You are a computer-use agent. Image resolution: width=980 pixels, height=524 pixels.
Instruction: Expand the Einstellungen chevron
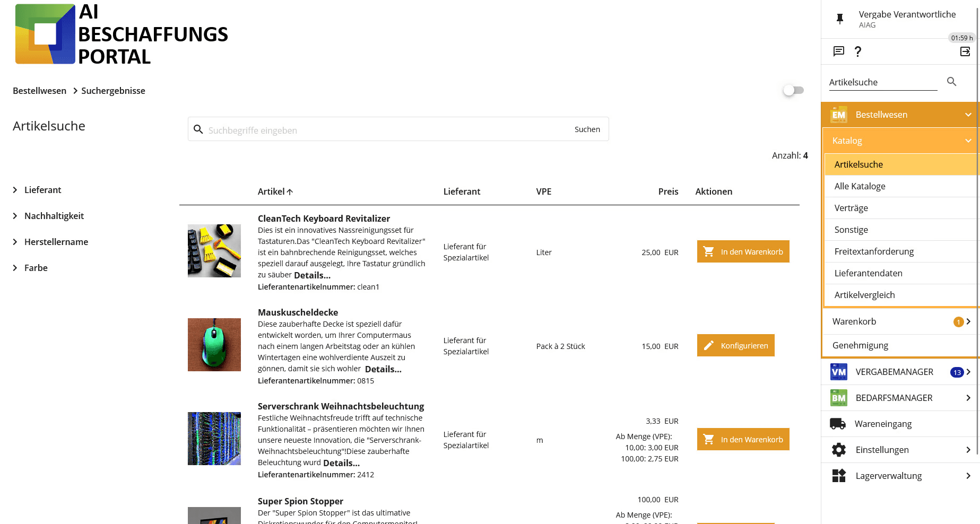point(968,450)
